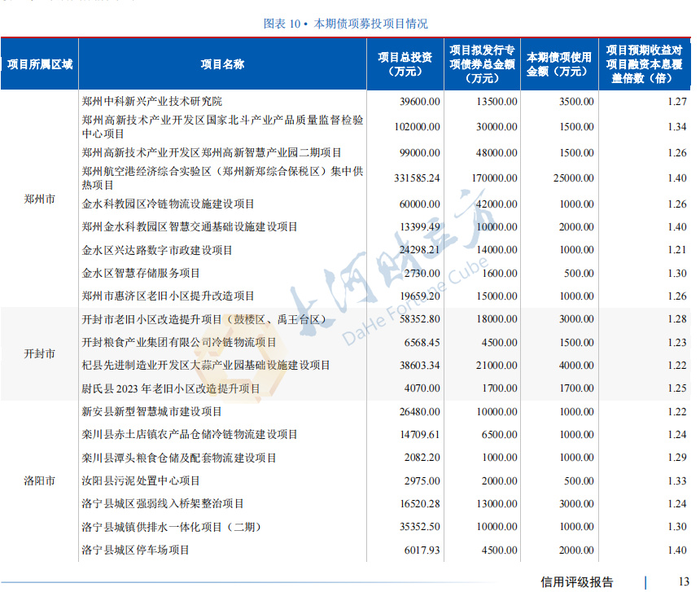Screen dimensions: 700x592
Task: Click project '尉氏县 2023 年老旧小区改造提升项目'
Action: click(x=171, y=389)
